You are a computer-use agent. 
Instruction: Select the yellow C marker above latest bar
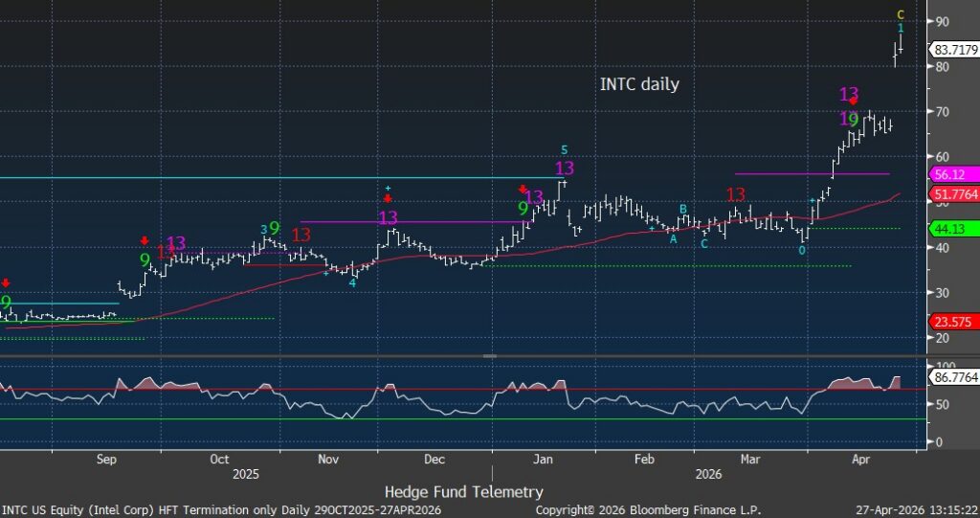pos(900,14)
